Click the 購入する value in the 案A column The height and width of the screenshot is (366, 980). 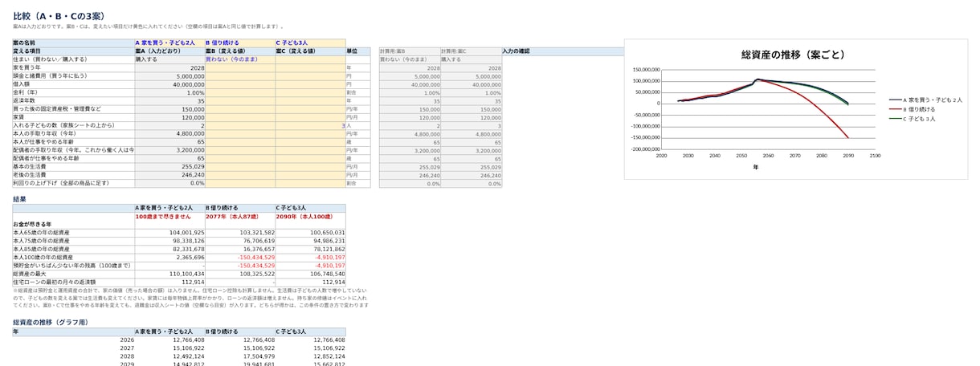(x=169, y=59)
